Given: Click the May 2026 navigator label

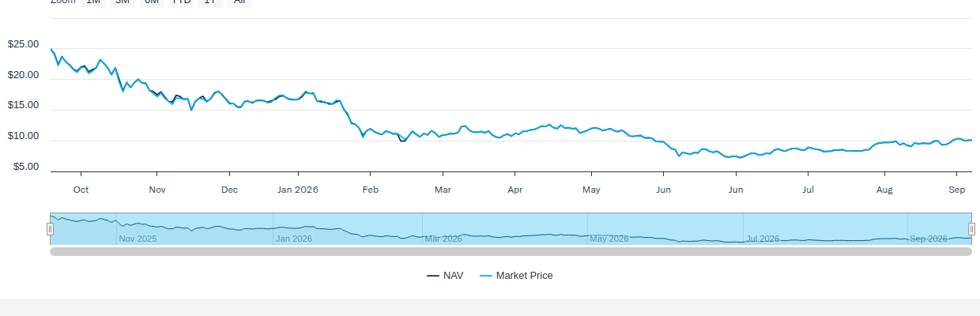Looking at the screenshot, I should coord(609,239).
